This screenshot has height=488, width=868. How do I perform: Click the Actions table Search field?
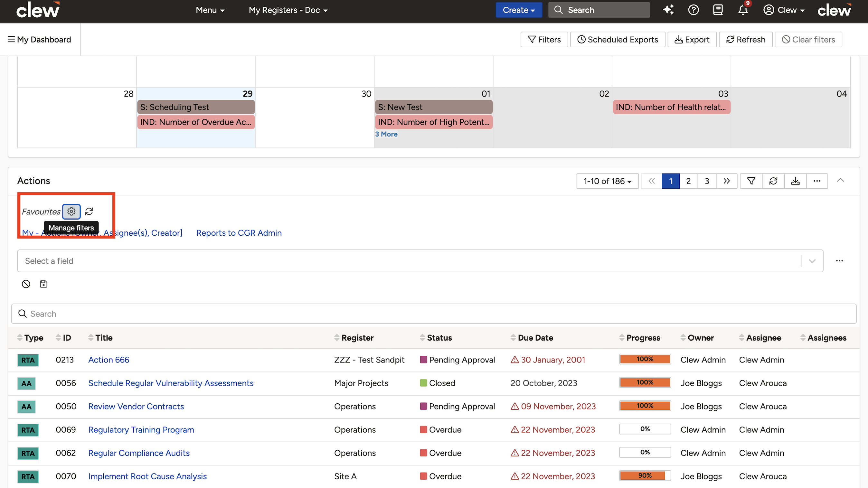pyautogui.click(x=434, y=314)
